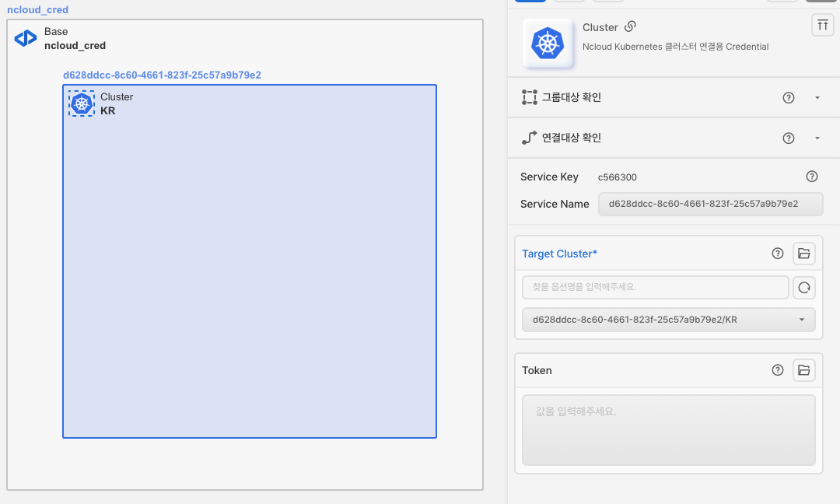Click the Base ncloud_cred code icon
The height and width of the screenshot is (504, 840).
(x=26, y=39)
